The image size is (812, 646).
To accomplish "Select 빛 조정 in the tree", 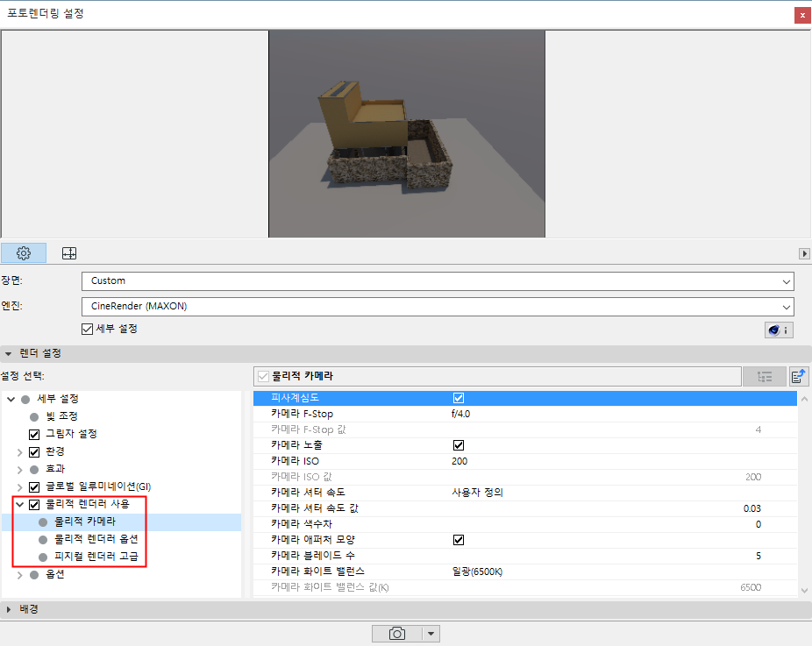I will click(61, 416).
